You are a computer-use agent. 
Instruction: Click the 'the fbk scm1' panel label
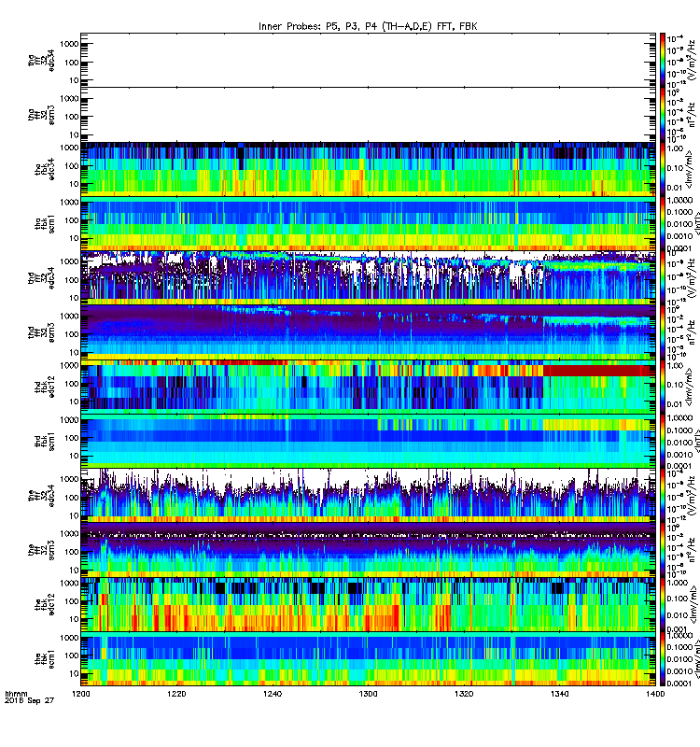pos(44,658)
